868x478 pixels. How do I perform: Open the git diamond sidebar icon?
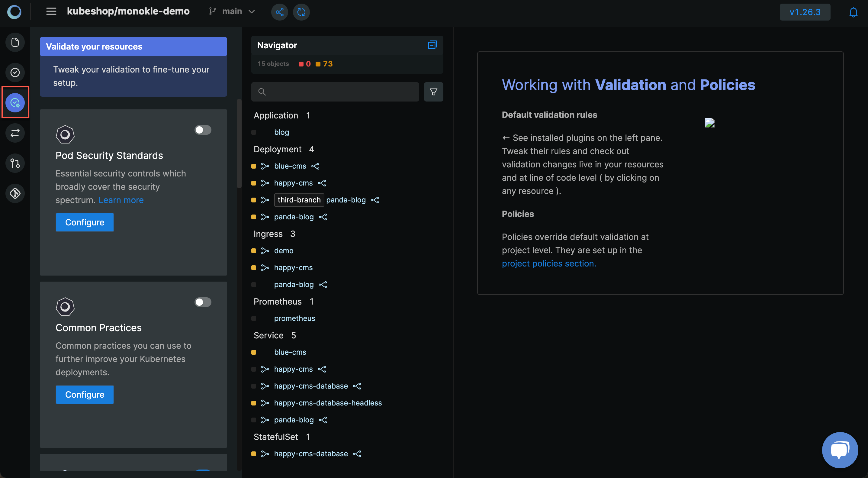(15, 193)
